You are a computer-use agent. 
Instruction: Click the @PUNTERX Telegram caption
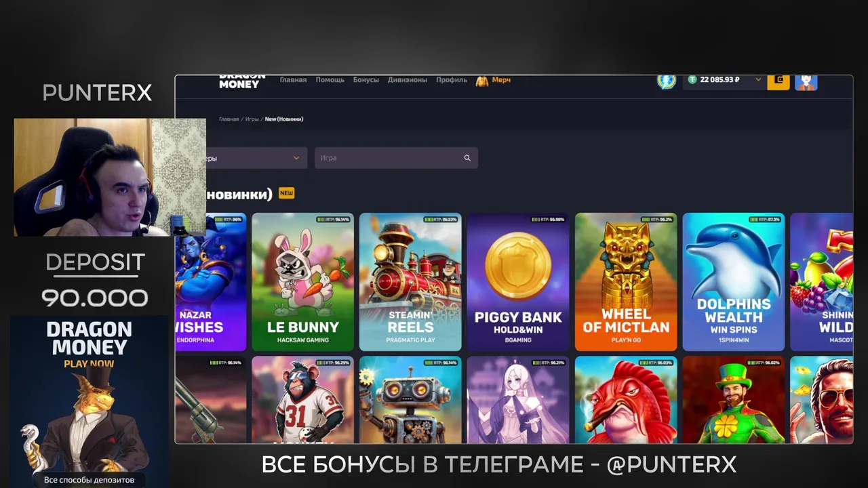(x=671, y=465)
